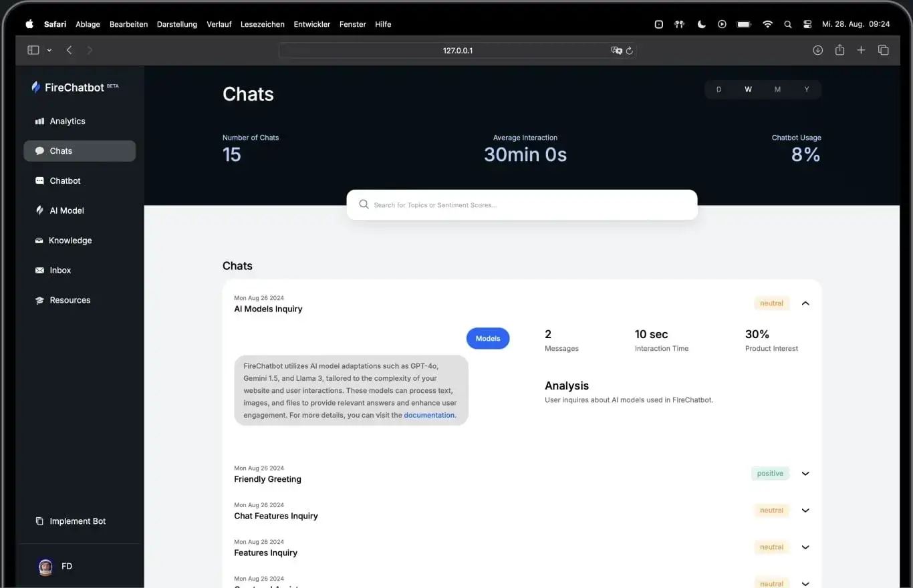Click the Implement Bot copy icon

39,521
